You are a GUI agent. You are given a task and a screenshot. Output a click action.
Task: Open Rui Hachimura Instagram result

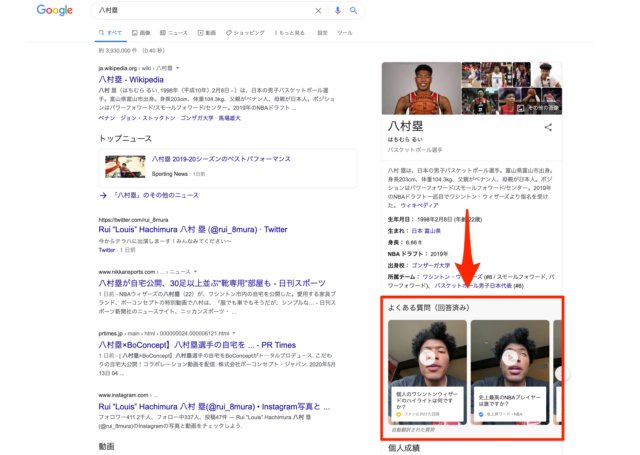[x=214, y=406]
